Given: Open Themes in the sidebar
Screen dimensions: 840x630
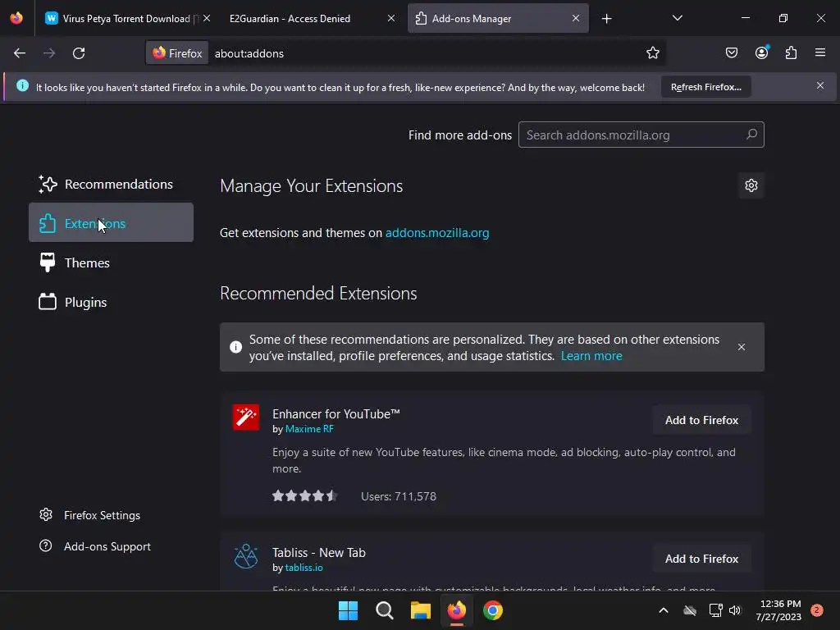Looking at the screenshot, I should [x=111, y=262].
